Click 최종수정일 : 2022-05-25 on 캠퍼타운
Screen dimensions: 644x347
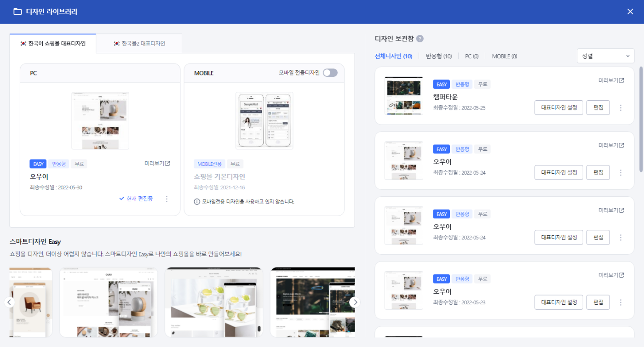(459, 108)
